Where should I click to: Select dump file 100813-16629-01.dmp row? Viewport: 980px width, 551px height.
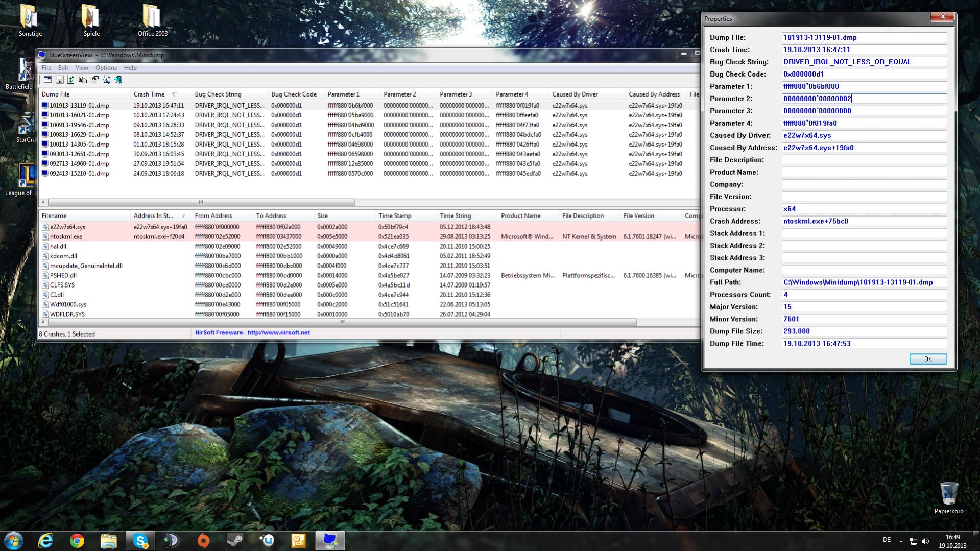(369, 135)
